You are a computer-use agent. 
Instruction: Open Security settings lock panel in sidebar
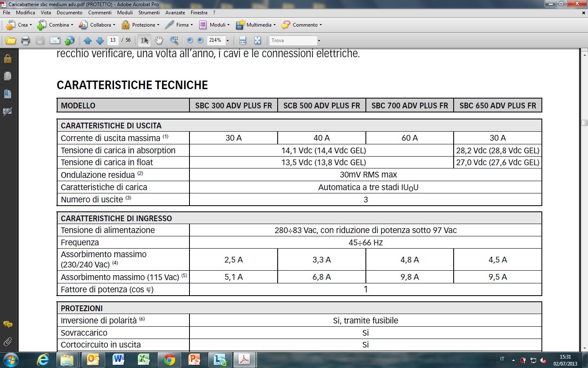click(7, 58)
